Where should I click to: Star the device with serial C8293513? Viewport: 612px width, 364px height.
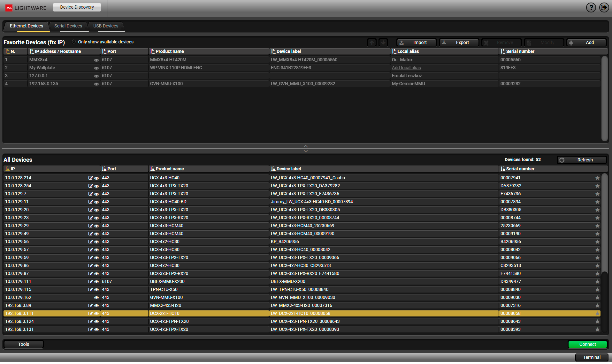(x=597, y=266)
